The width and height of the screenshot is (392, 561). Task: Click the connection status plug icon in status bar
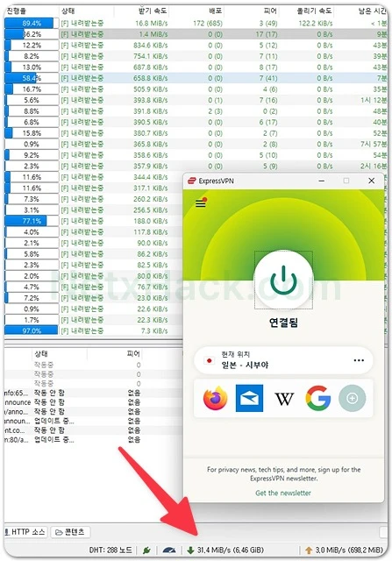146,550
